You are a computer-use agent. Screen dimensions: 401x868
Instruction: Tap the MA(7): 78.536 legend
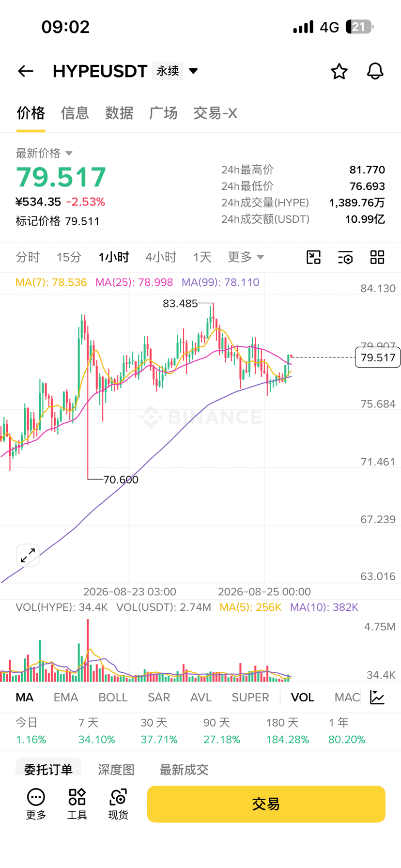coord(51,282)
